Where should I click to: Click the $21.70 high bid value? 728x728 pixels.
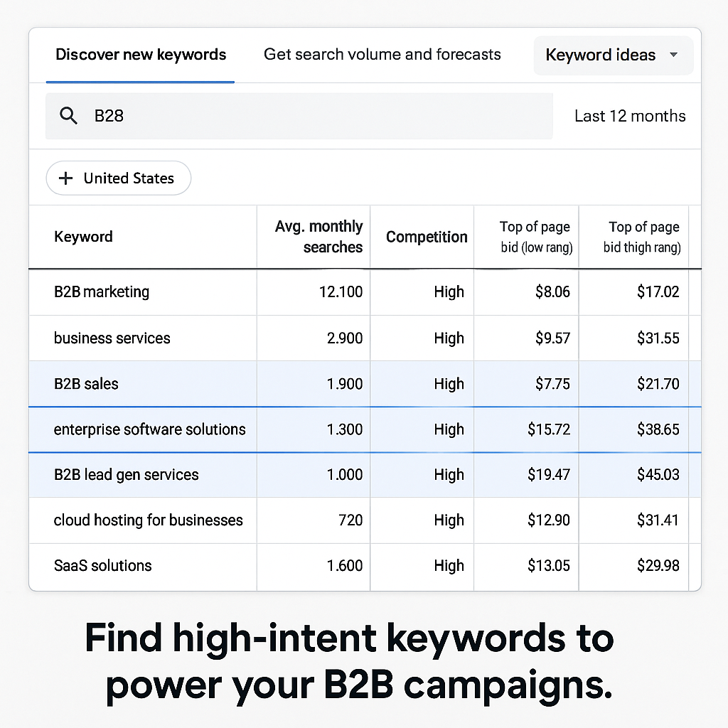(x=658, y=384)
